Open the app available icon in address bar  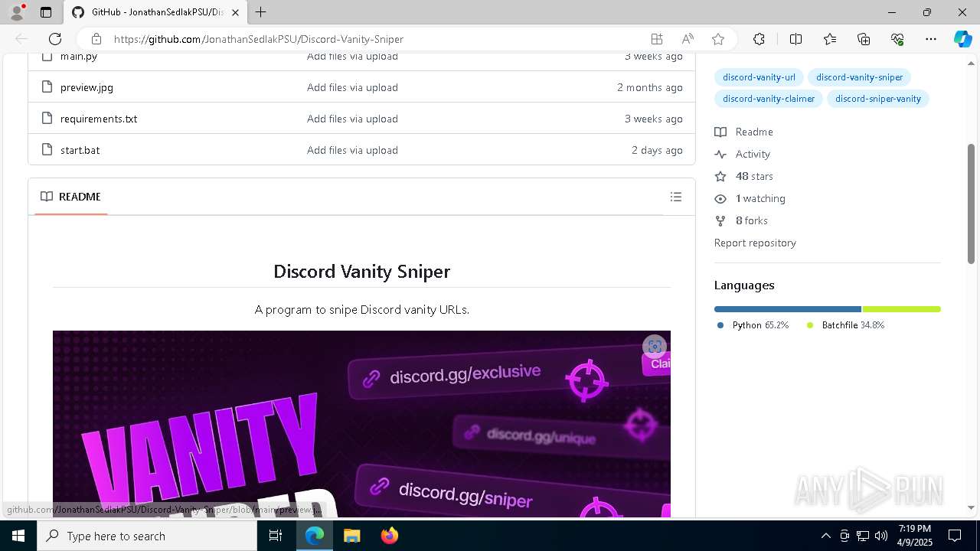656,39
